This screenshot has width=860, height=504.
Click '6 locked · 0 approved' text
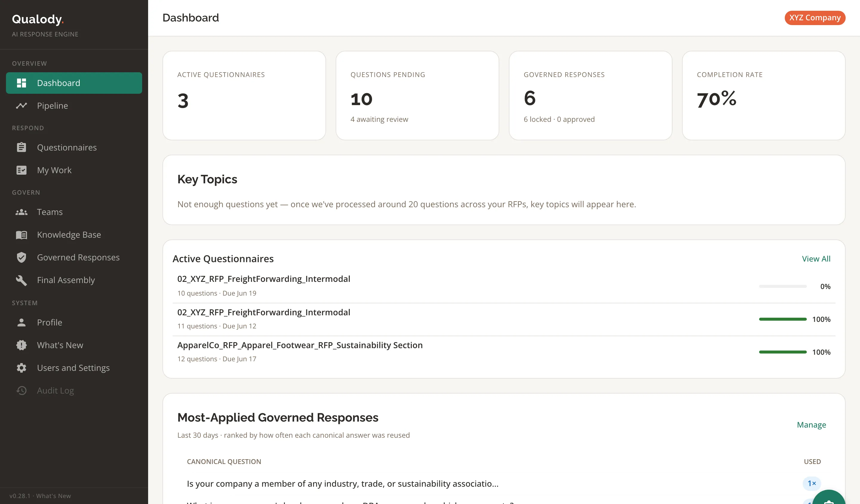(559, 119)
